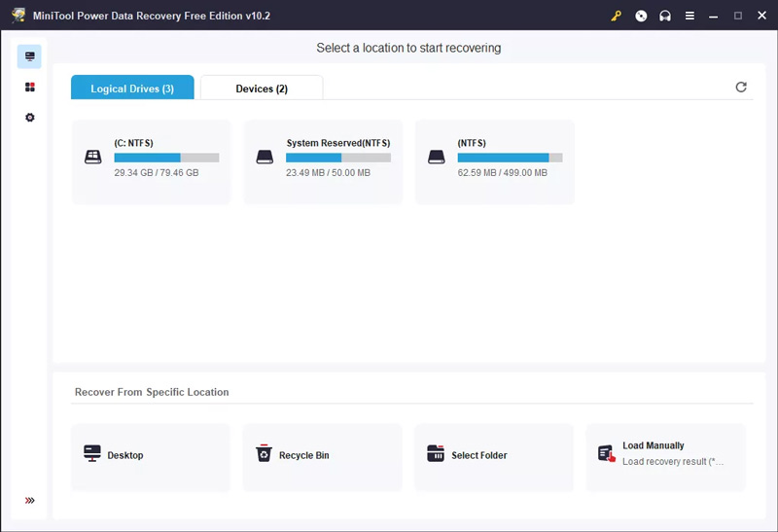Switch to Logical Drives tab
The width and height of the screenshot is (778, 532).
coord(132,89)
